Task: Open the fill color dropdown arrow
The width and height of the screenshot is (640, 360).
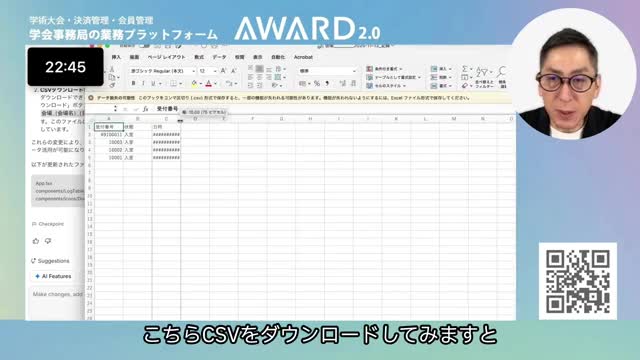Action: pos(201,84)
